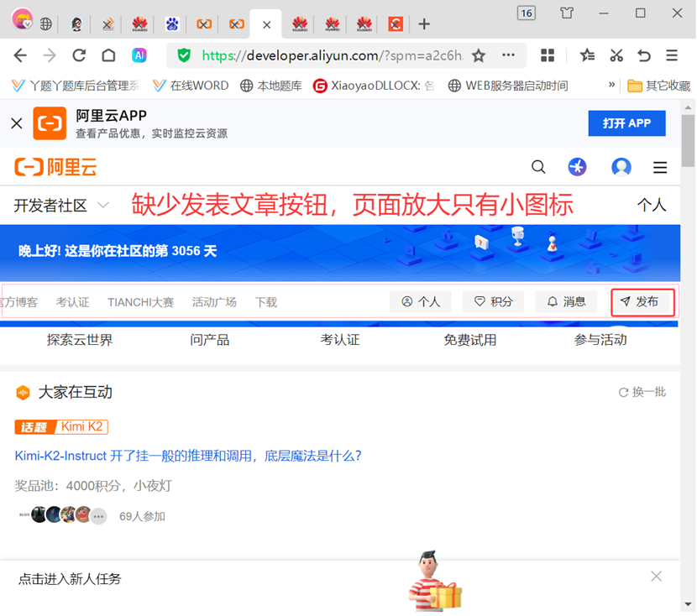Image resolution: width=697 pixels, height=616 pixels.
Task: Select the 活动广场 nav item
Action: 214,302
